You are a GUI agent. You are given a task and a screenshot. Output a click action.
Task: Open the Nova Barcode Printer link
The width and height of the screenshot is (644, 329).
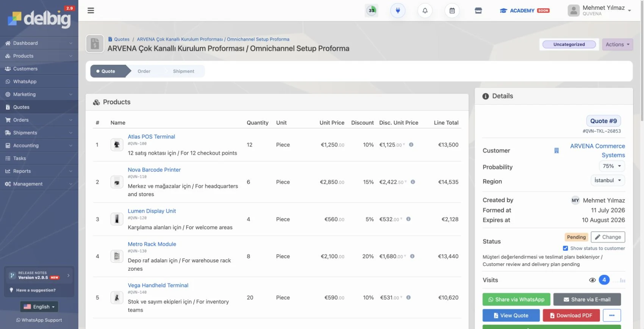(x=154, y=170)
